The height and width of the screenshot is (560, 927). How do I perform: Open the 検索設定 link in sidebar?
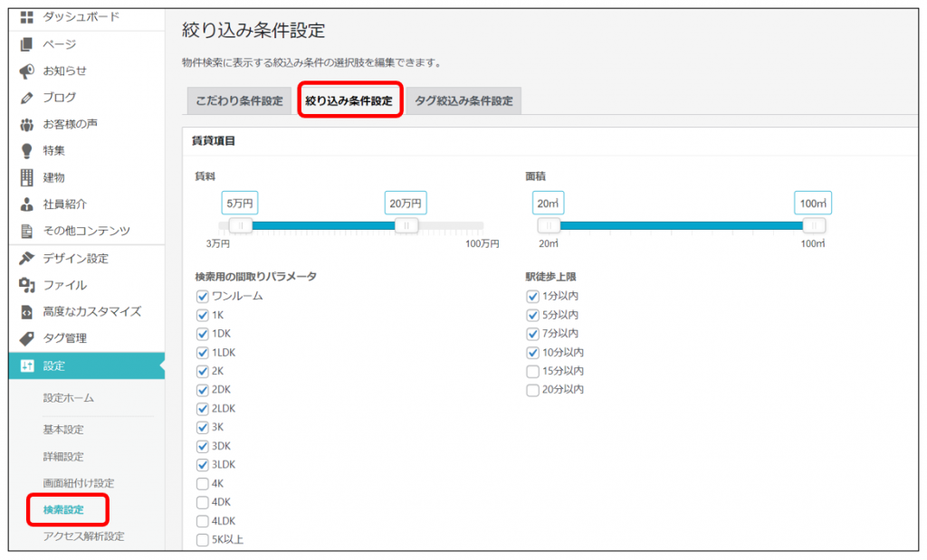pyautogui.click(x=63, y=509)
